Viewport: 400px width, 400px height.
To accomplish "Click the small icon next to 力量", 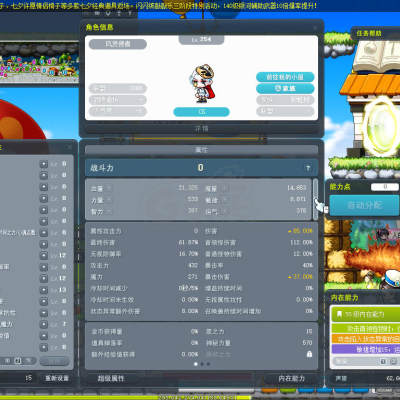I will 109,200.
